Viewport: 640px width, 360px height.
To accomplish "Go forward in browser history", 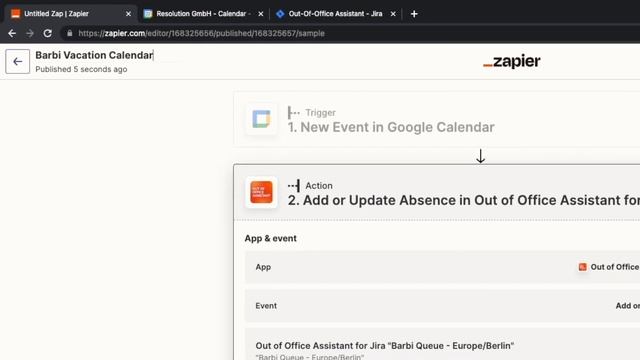I will 30,33.
